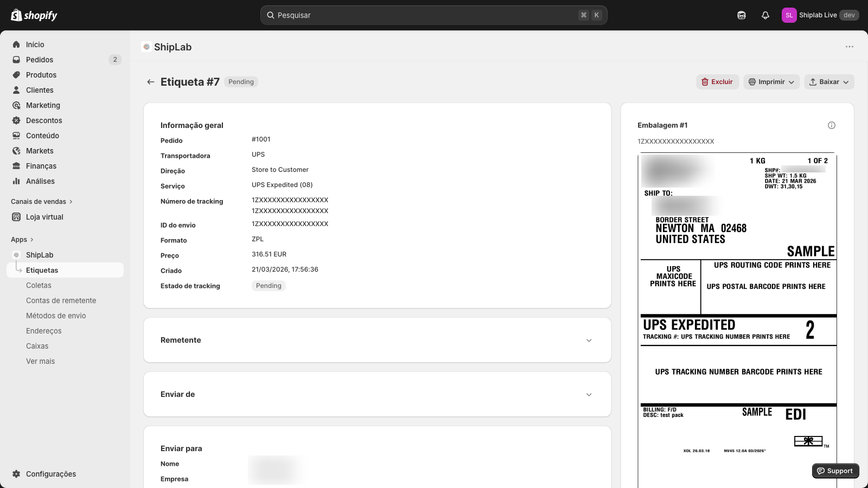Open Contas de remetente
Viewport: 868px width, 488px height.
click(61, 300)
